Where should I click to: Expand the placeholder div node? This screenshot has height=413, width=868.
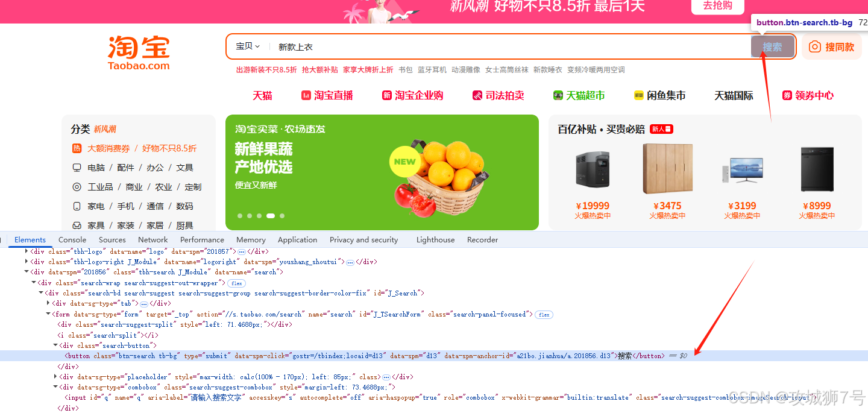55,377
